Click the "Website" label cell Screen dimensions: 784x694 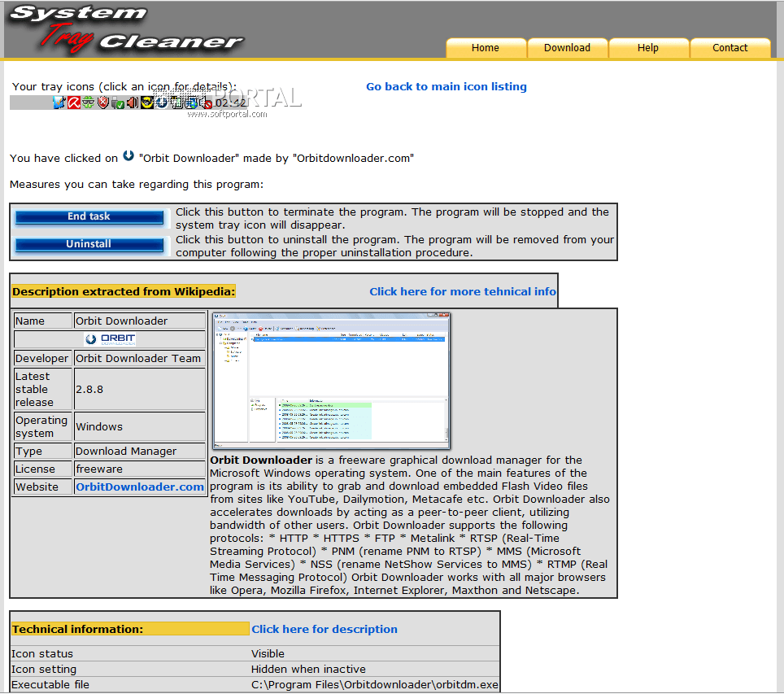click(x=43, y=487)
